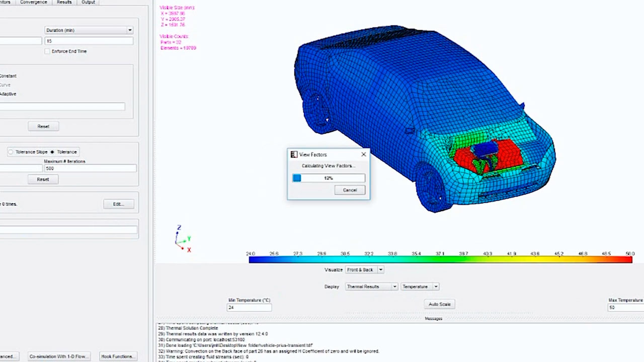This screenshot has height=362, width=644.
Task: Cancel the view factors calculation
Action: (350, 190)
